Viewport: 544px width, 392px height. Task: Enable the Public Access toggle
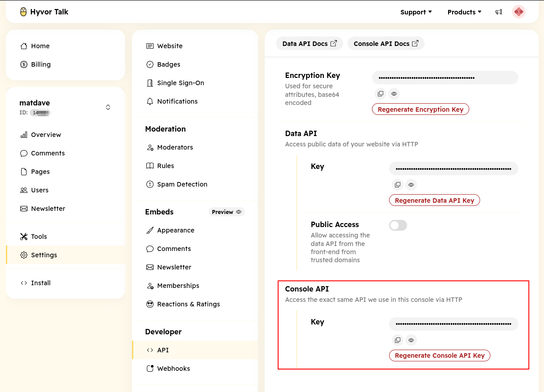(398, 225)
